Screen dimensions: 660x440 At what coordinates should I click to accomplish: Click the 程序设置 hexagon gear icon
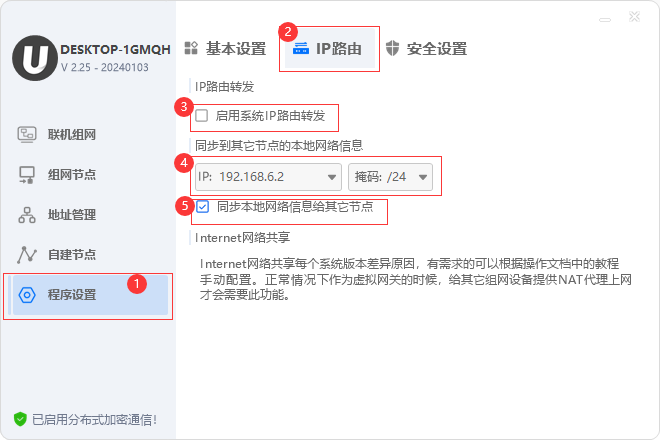27,295
